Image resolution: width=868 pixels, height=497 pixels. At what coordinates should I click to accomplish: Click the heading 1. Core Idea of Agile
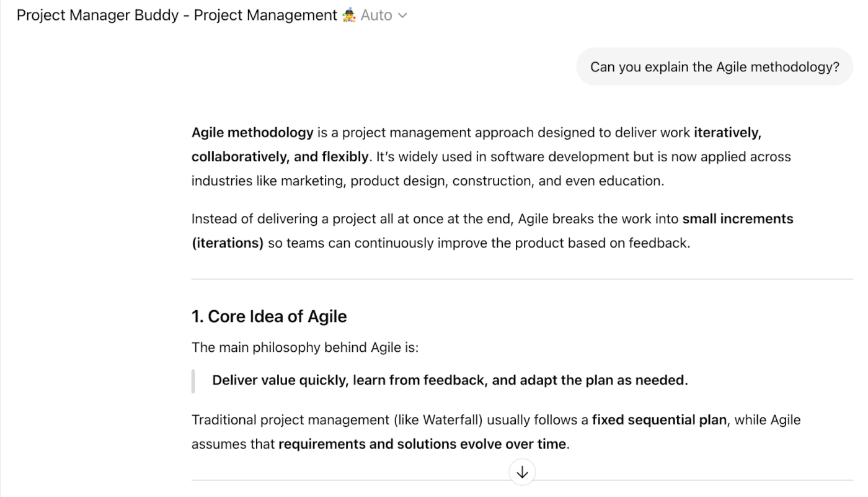pyautogui.click(x=270, y=316)
